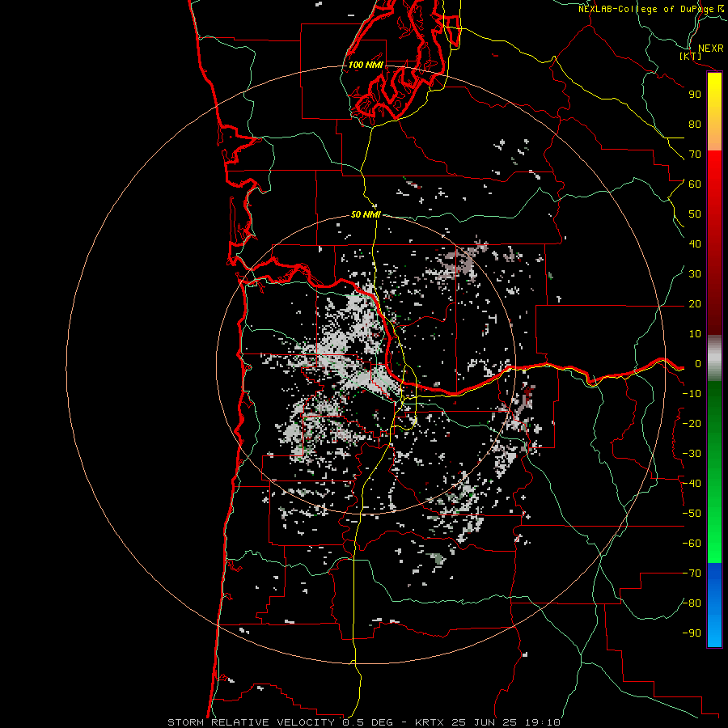Click the -50 value on the velocity scale
Image resolution: width=728 pixels, height=728 pixels.
(692, 514)
